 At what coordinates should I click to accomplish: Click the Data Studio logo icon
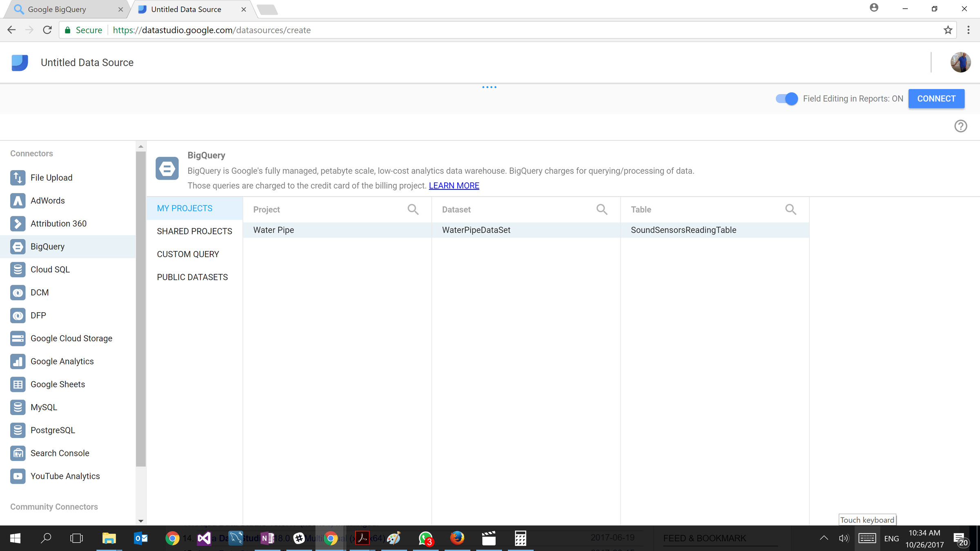click(x=20, y=62)
